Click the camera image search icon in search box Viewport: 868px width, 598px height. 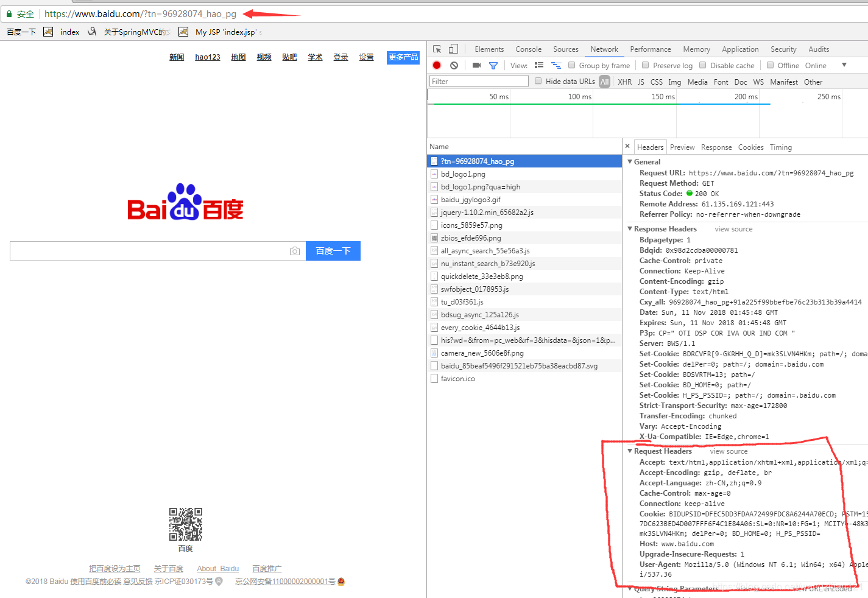[295, 251]
